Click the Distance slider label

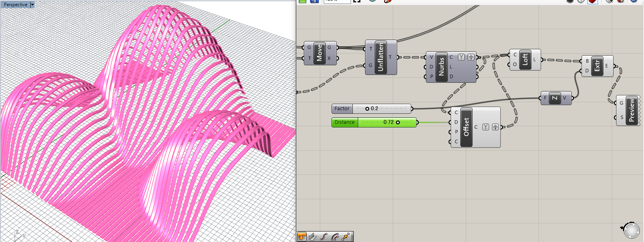point(344,122)
